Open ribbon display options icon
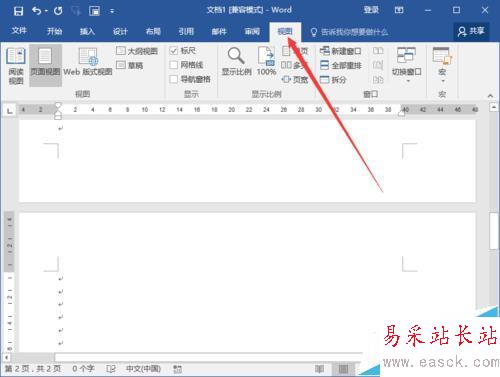Screen dimensions: 500x377 (399, 10)
